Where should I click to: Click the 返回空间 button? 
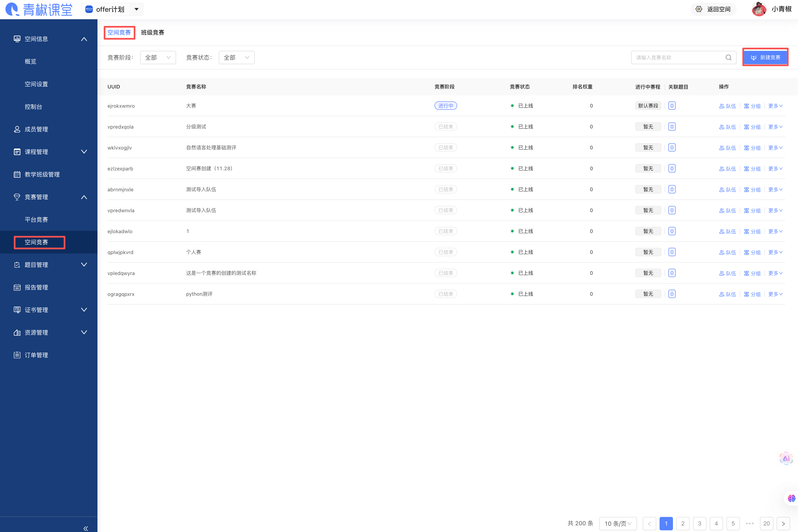tap(713, 9)
